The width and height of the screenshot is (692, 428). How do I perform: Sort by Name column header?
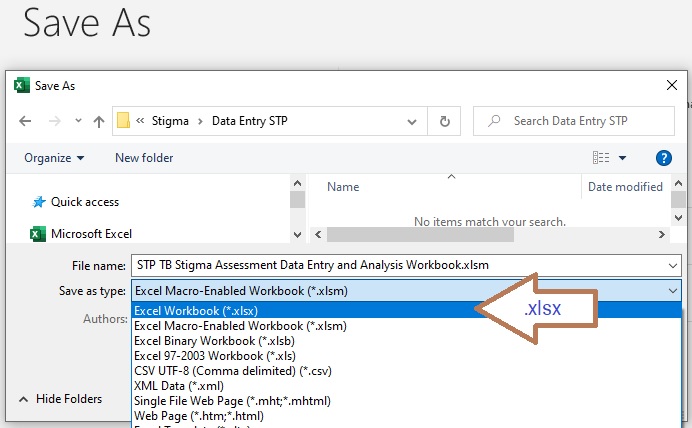point(343,187)
